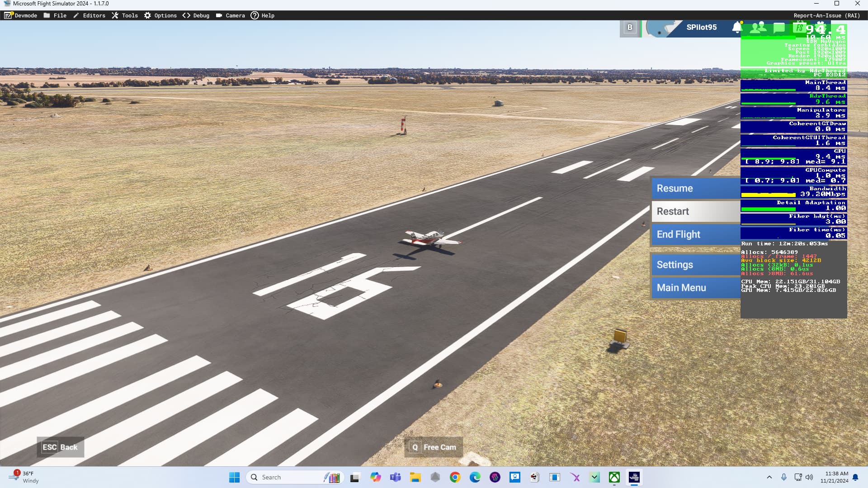Open the notifications bell icon
The image size is (868, 488).
[737, 28]
